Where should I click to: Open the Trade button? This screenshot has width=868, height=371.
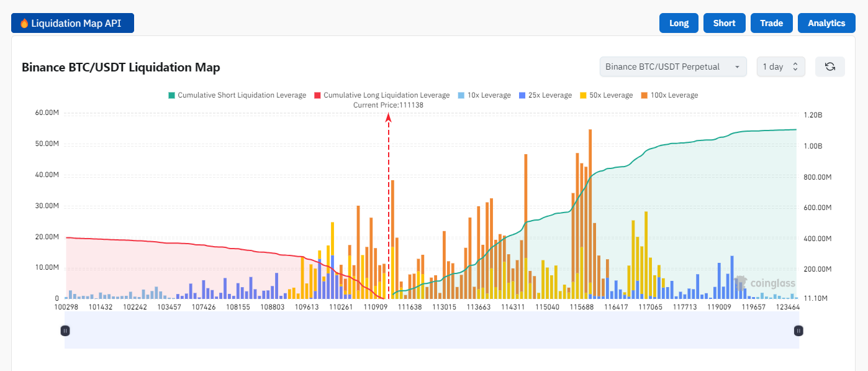pos(772,23)
